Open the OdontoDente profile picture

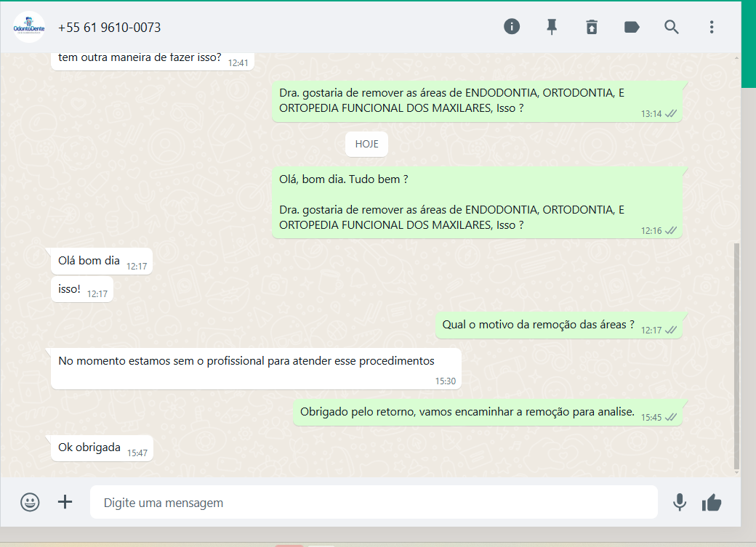pos(29,28)
